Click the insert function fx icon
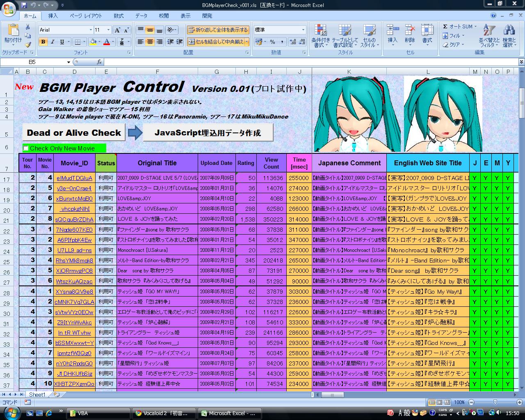Screen dimensions: 525x420 [x=99, y=62]
